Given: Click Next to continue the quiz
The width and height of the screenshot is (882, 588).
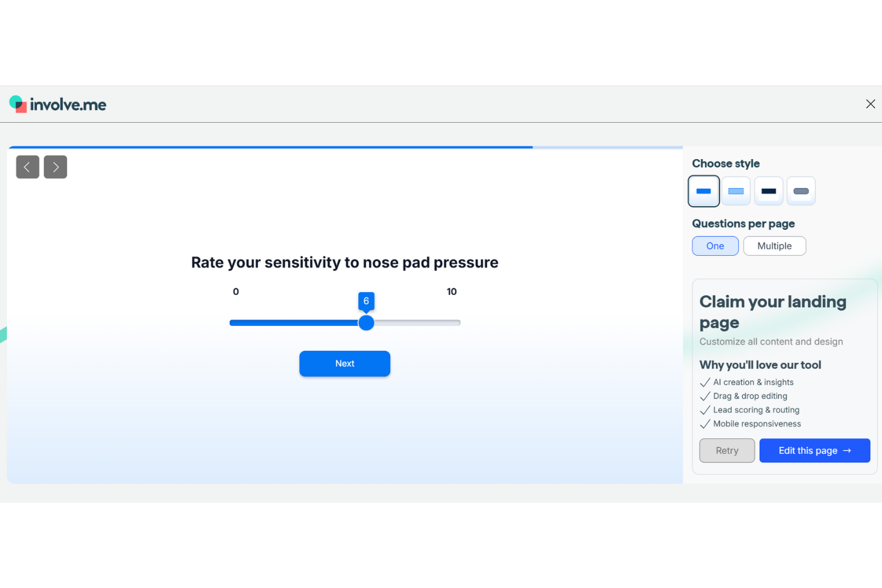Looking at the screenshot, I should coord(344,363).
